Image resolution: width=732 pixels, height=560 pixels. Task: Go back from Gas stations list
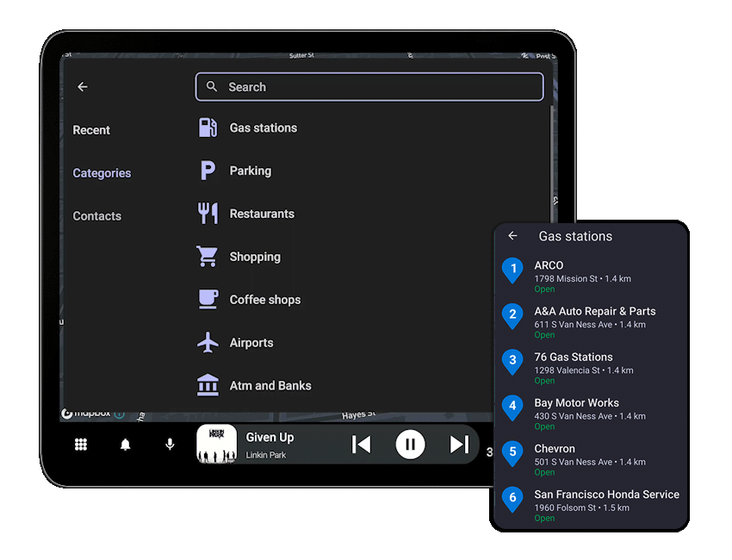click(513, 236)
